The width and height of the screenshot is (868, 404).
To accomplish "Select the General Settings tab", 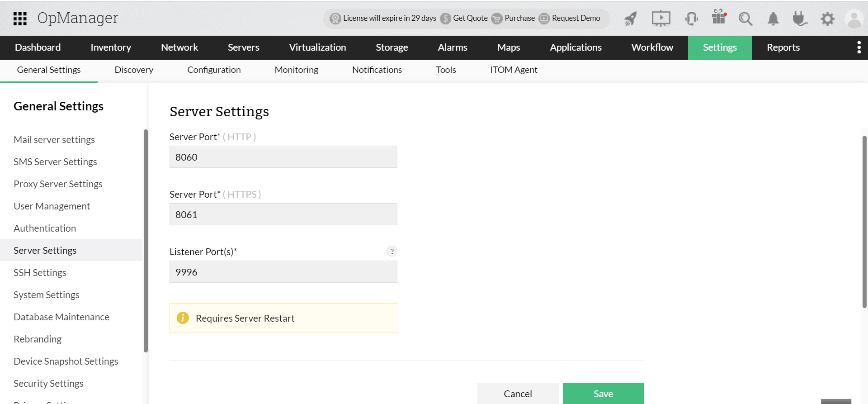I will pos(49,70).
